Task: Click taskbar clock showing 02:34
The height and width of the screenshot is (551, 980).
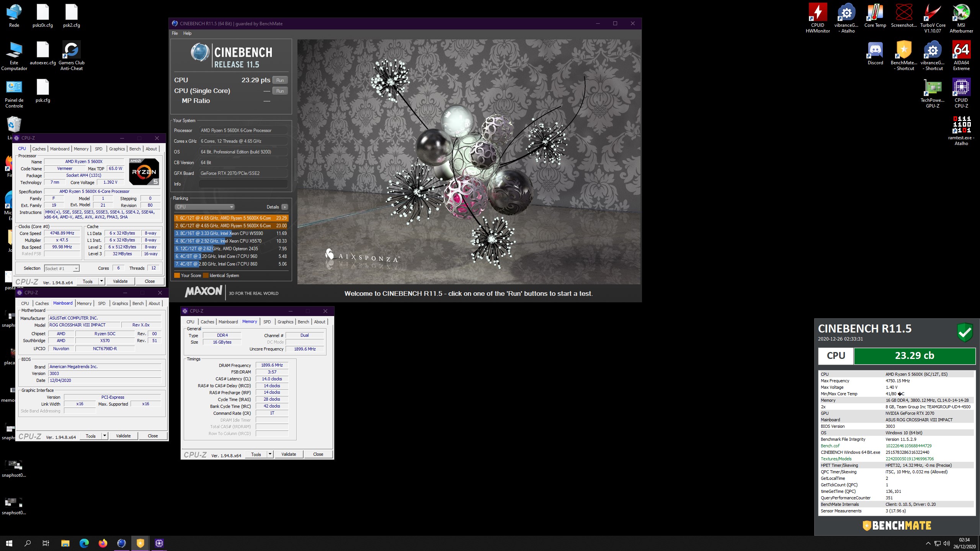Action: tap(964, 543)
